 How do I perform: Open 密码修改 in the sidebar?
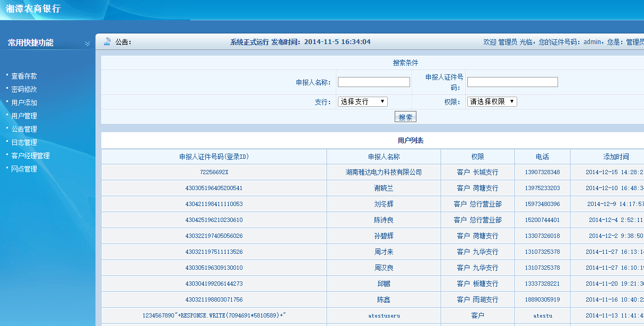click(x=24, y=89)
